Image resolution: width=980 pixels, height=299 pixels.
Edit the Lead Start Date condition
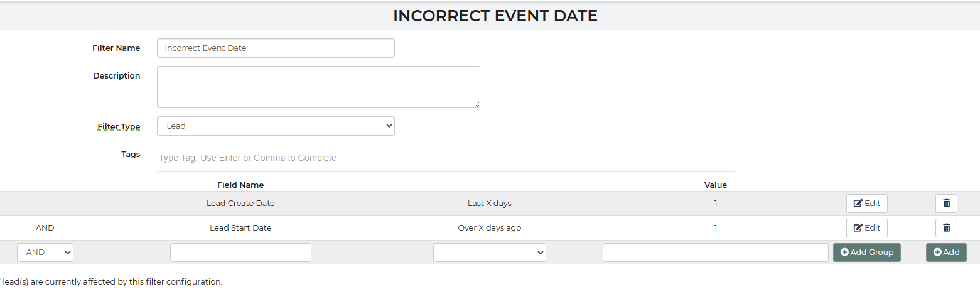[866, 227]
